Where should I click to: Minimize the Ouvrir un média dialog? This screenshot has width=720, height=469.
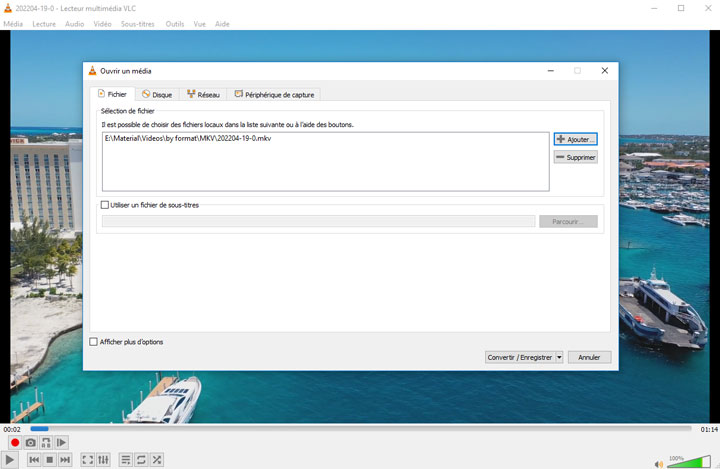(551, 70)
